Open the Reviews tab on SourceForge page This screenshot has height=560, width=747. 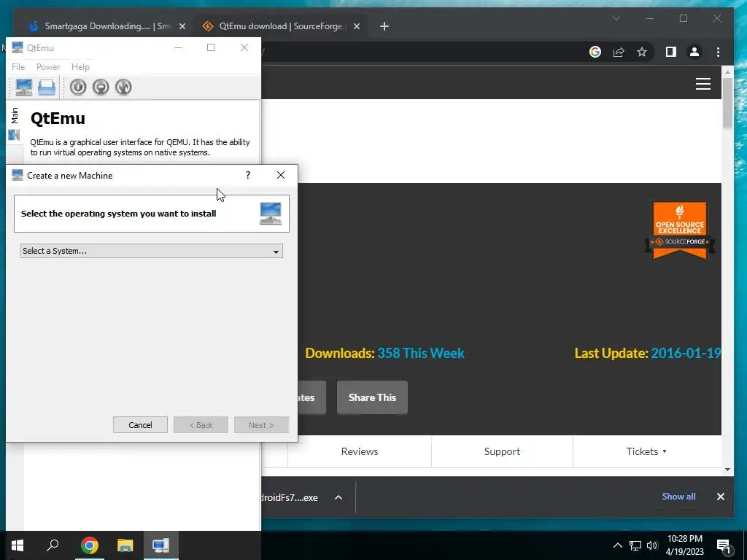[360, 451]
